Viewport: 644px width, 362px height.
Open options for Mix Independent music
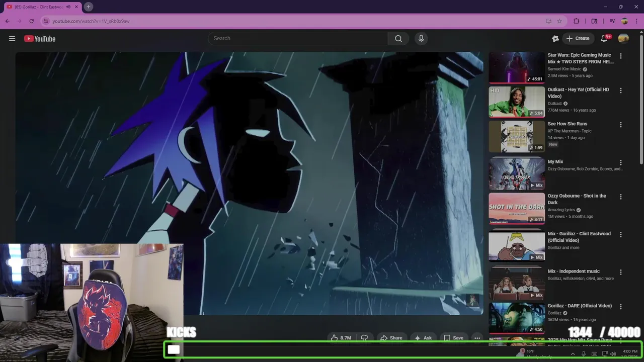[621, 272]
